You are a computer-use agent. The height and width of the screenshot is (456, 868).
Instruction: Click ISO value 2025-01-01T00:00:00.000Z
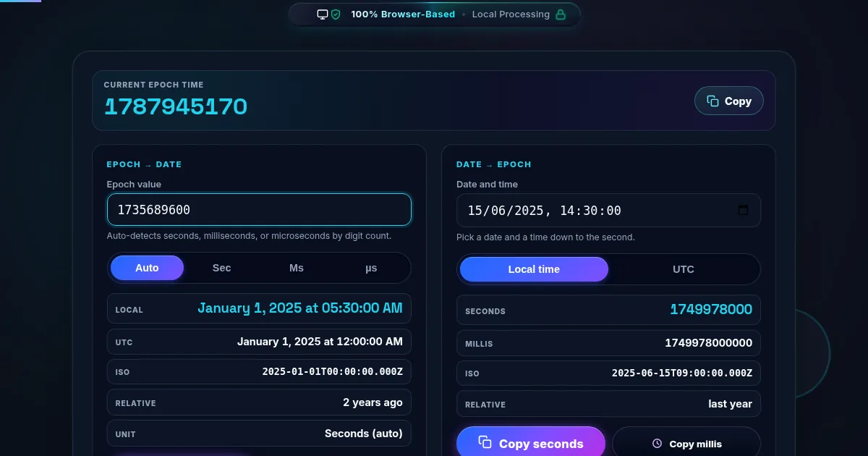pyautogui.click(x=332, y=372)
